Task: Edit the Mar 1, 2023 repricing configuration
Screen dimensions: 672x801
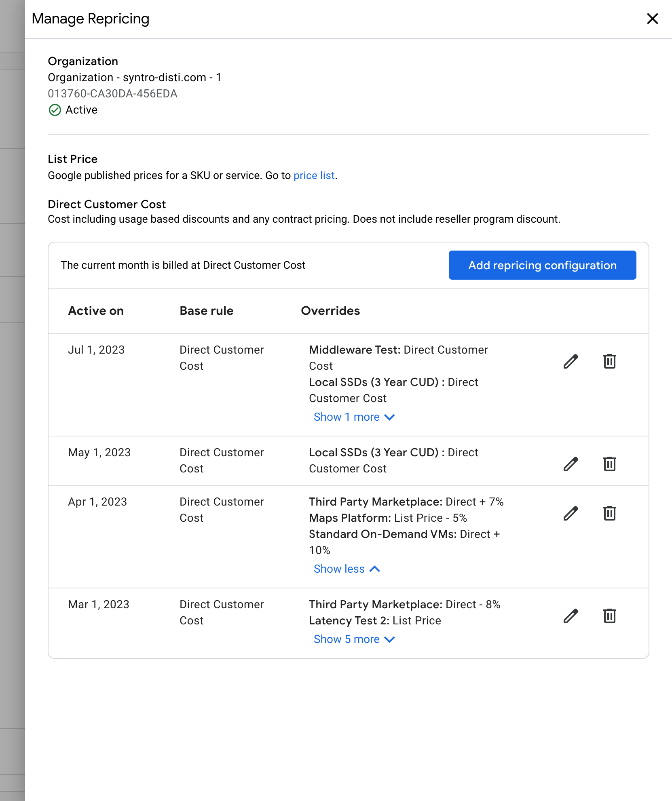Action: (570, 616)
